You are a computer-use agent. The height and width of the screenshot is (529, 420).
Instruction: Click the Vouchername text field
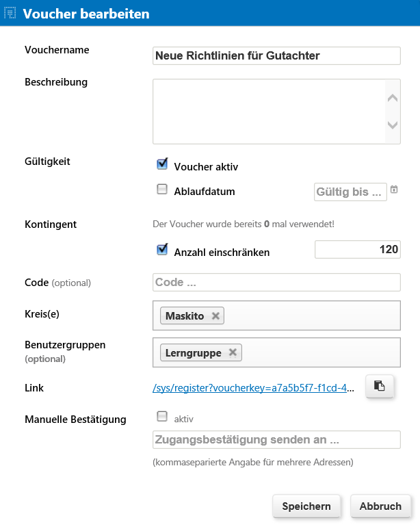click(276, 55)
